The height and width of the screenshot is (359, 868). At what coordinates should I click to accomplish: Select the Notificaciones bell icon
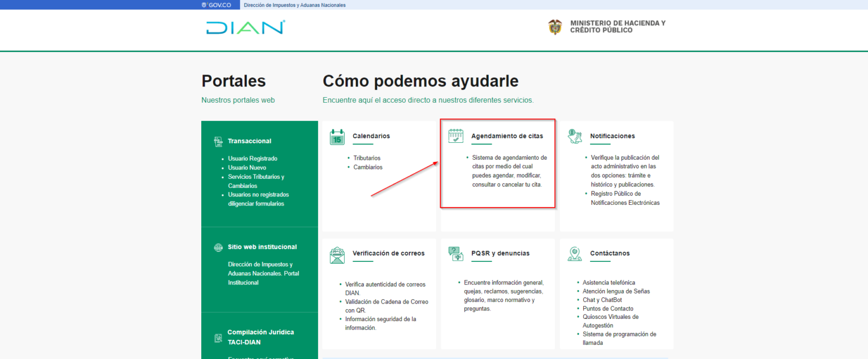(x=574, y=137)
